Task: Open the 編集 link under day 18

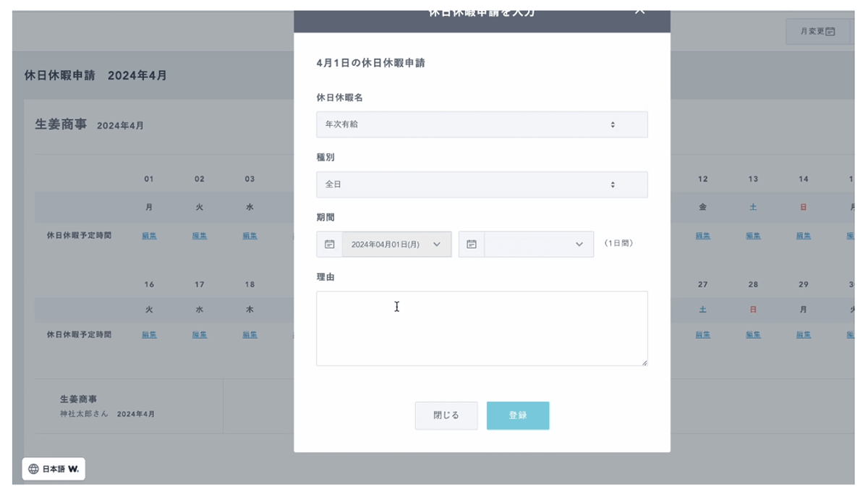Action: click(x=250, y=335)
